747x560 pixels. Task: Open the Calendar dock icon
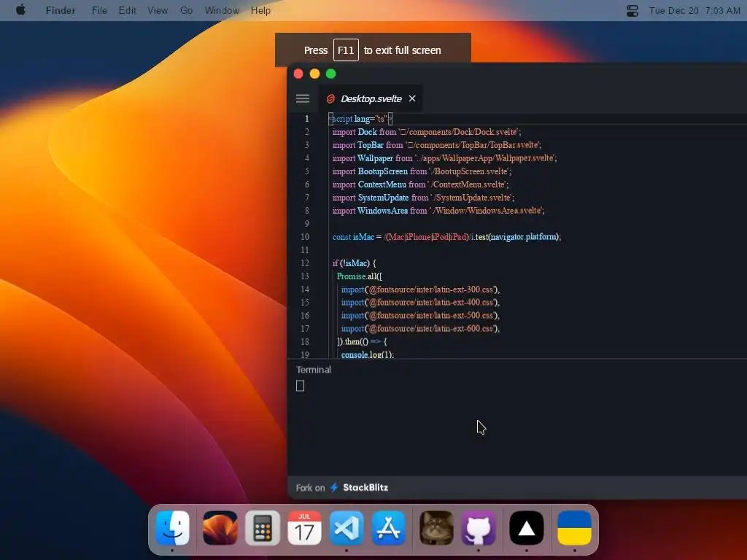pyautogui.click(x=304, y=528)
